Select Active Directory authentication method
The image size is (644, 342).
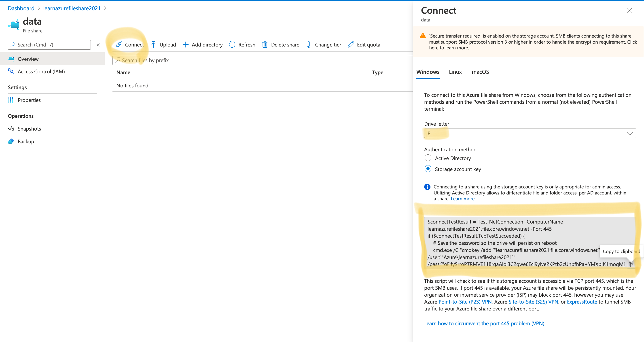pyautogui.click(x=428, y=158)
